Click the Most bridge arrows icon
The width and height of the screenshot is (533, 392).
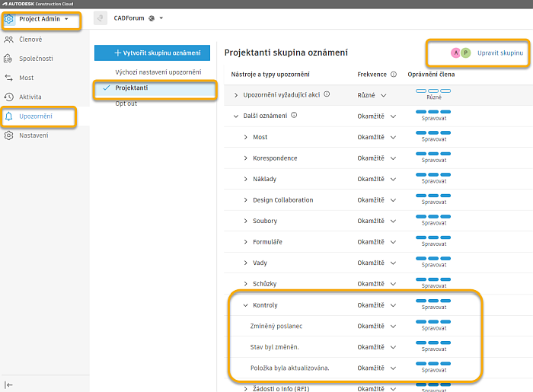(9, 78)
